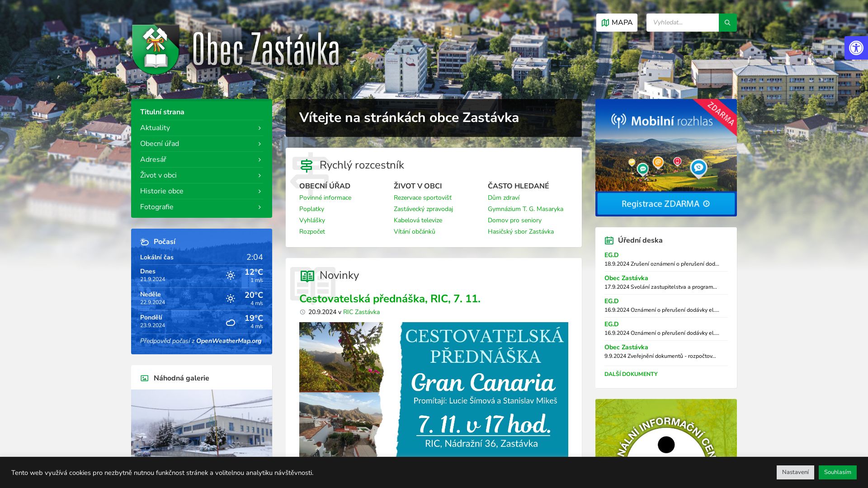
Task: Click the sun icon for Dnes forecast
Action: 231,276
